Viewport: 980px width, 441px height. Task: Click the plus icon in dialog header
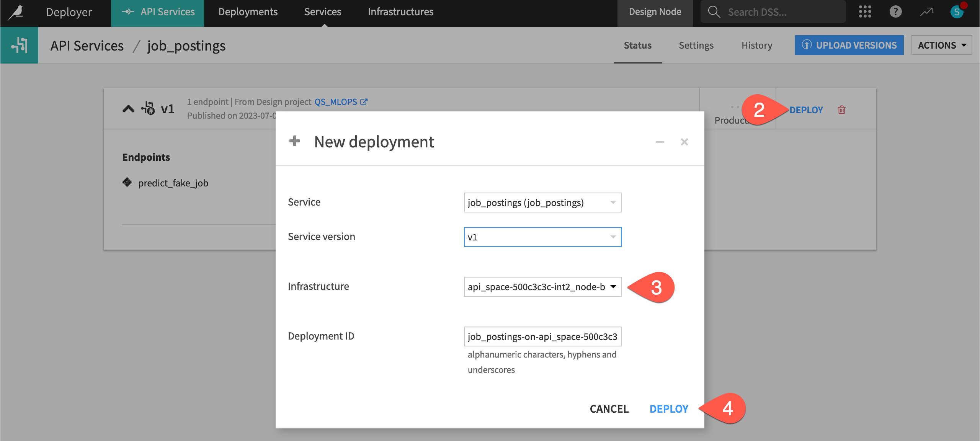click(295, 141)
